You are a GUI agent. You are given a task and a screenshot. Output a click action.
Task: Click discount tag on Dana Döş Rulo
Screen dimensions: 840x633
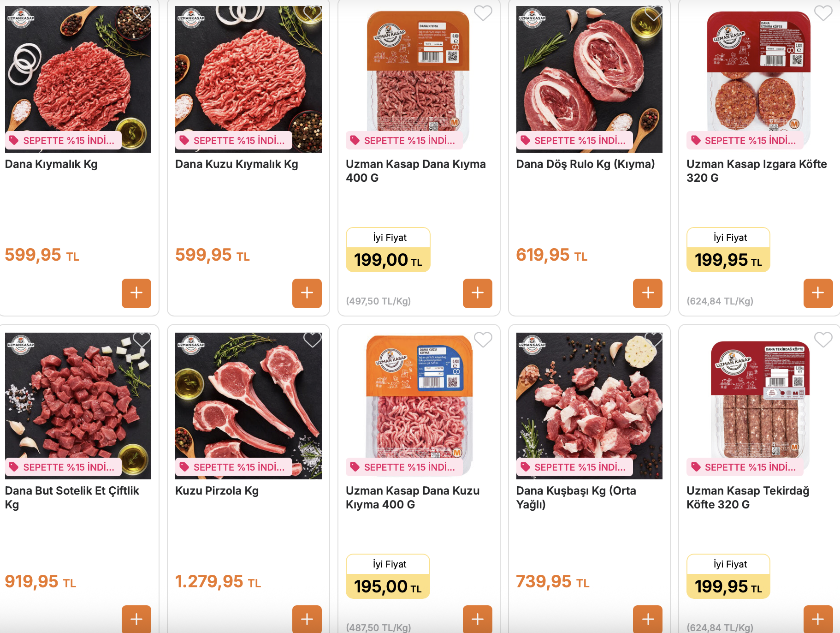coord(574,140)
